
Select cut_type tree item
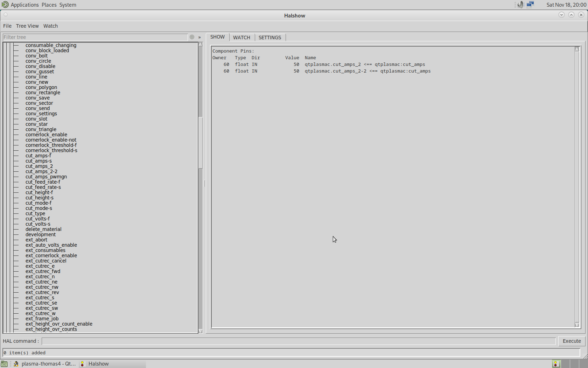[35, 213]
